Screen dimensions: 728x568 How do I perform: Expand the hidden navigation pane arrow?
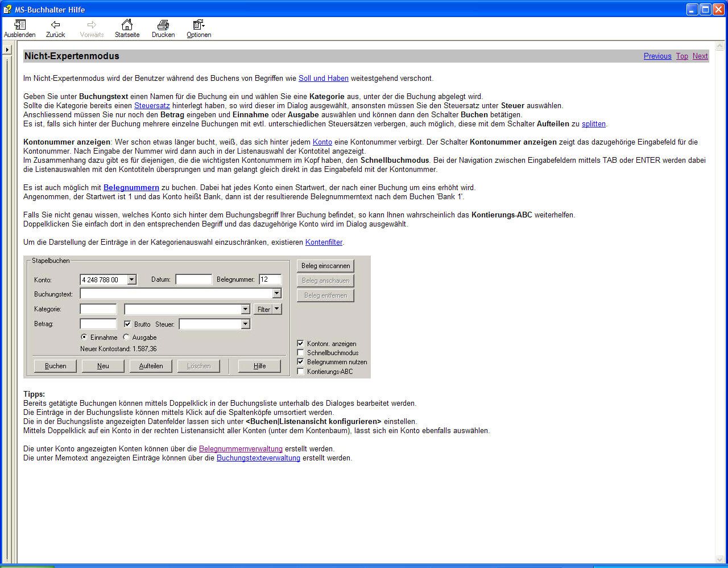click(x=7, y=50)
